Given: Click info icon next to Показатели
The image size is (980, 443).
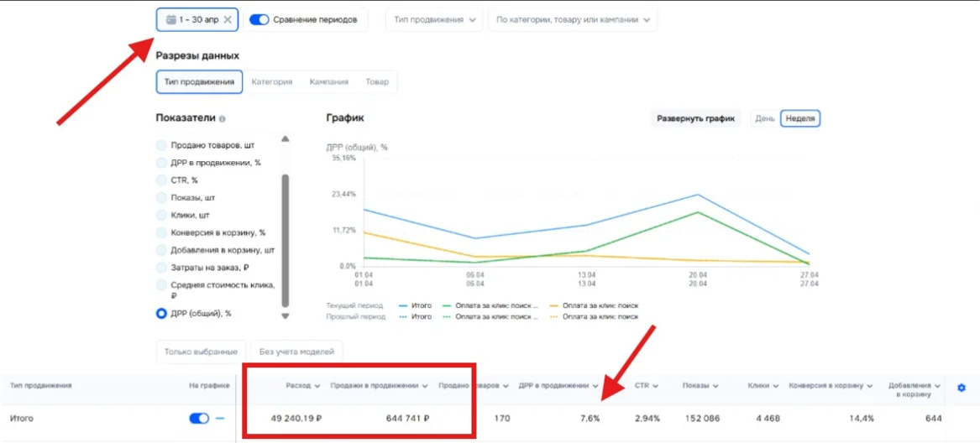Looking at the screenshot, I should pos(223,118).
